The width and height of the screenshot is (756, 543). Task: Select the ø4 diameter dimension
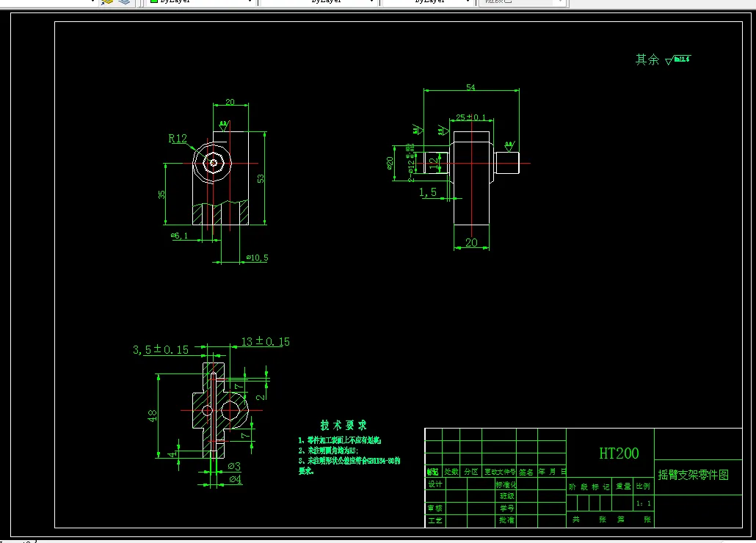[x=235, y=479]
